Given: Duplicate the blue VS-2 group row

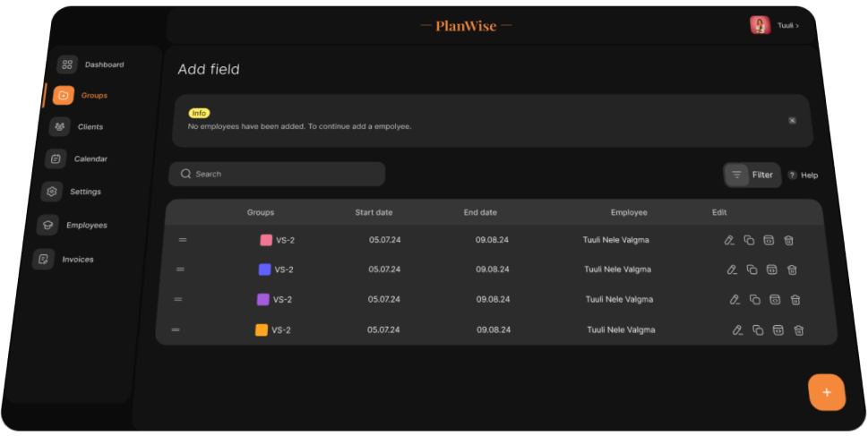Looking at the screenshot, I should 752,269.
